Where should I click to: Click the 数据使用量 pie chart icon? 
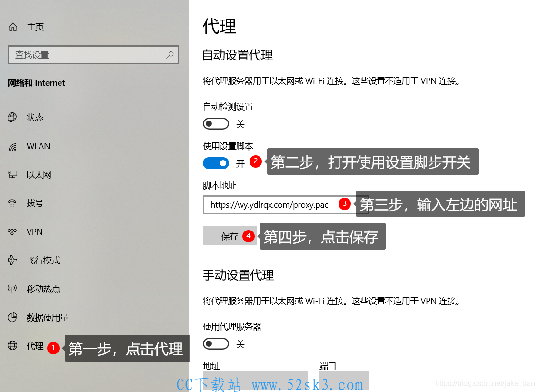(x=12, y=317)
